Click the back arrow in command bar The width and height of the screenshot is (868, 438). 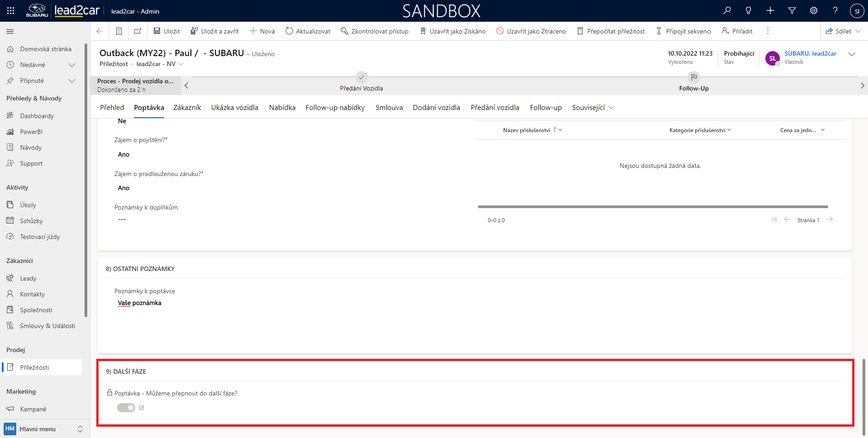pyautogui.click(x=100, y=31)
